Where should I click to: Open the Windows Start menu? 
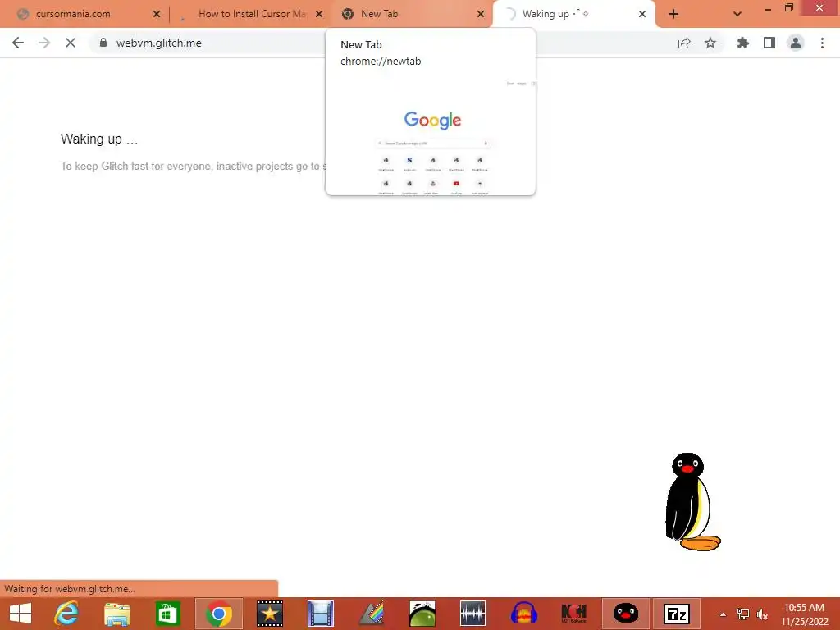click(x=21, y=614)
